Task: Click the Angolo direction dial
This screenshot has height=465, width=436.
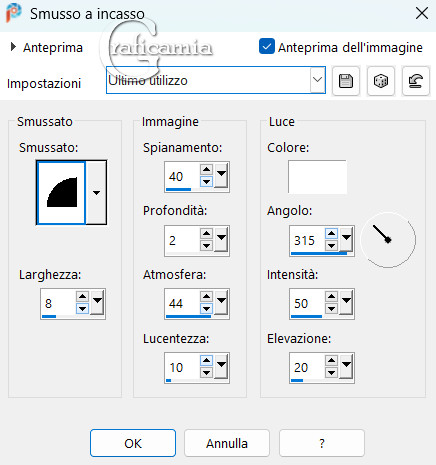Action: click(x=388, y=240)
